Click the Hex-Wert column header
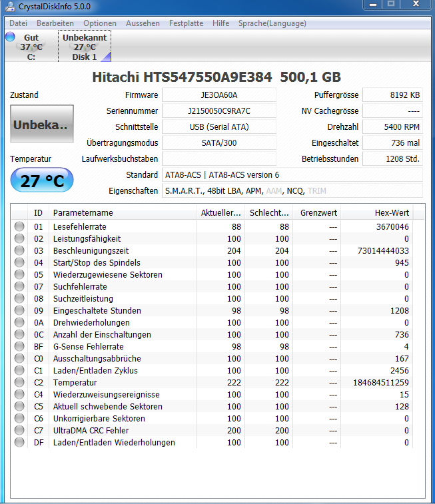 tap(377, 213)
